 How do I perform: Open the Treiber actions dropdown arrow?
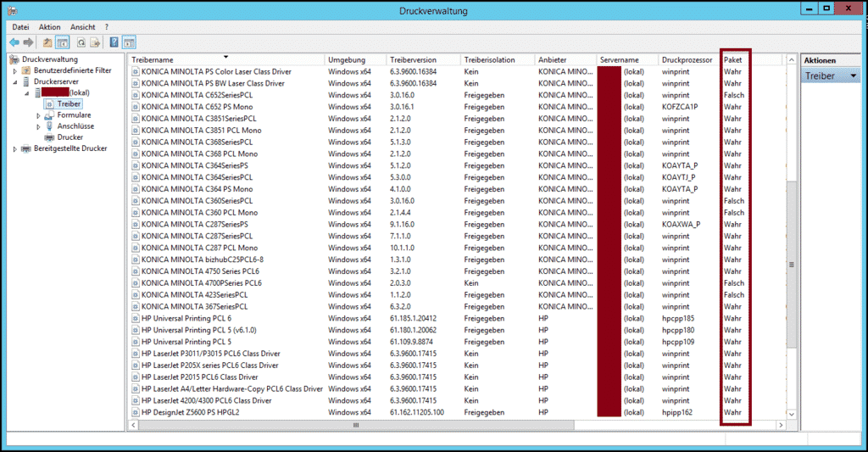coord(853,75)
